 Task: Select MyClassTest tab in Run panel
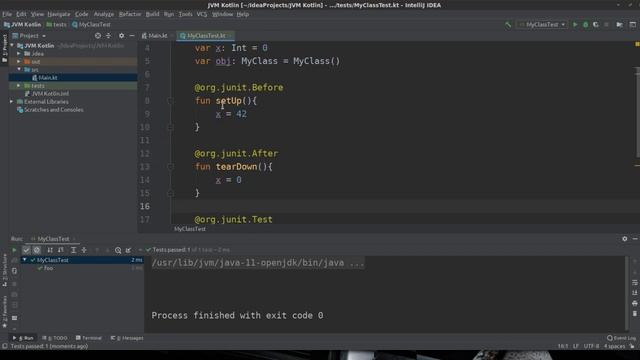click(53, 239)
